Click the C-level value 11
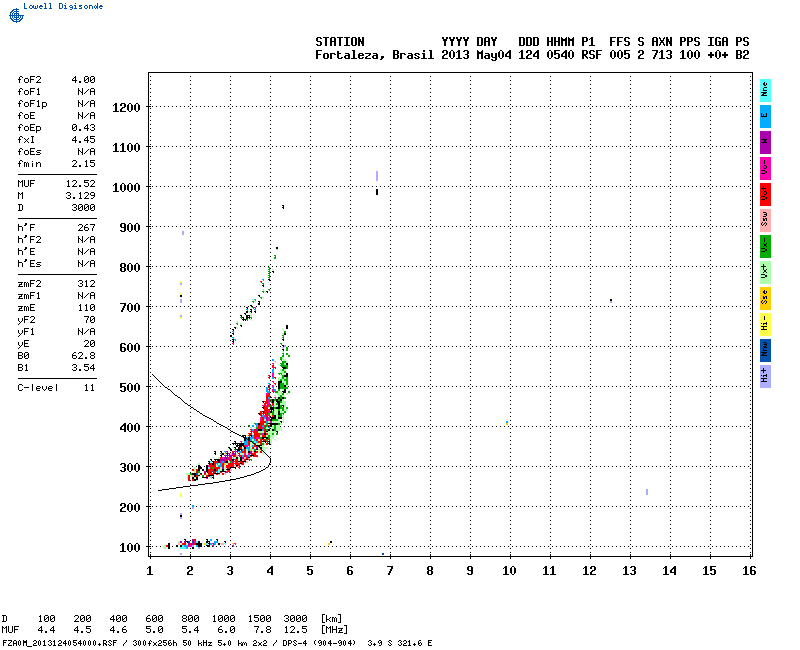The width and height of the screenshot is (800, 650). pos(90,388)
